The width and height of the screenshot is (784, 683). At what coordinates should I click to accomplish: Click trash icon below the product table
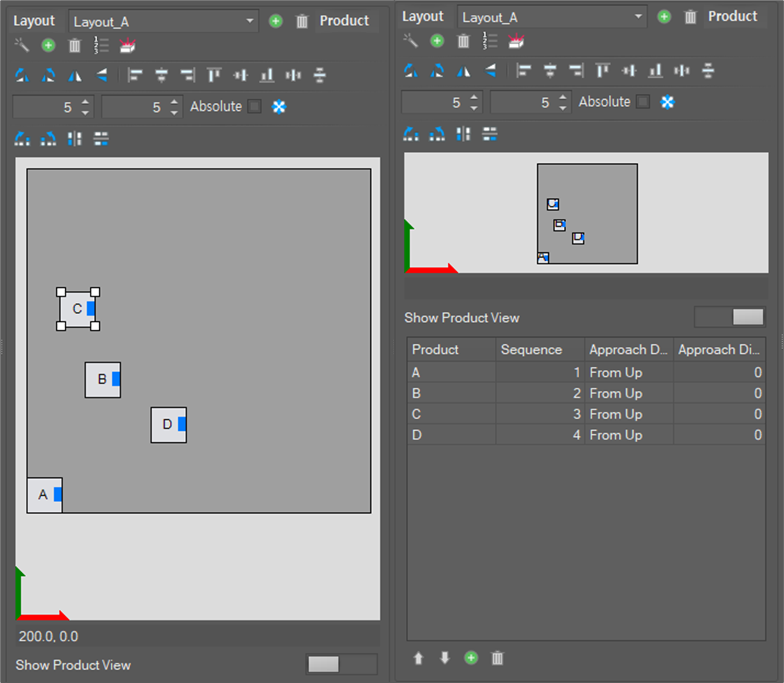point(497,658)
